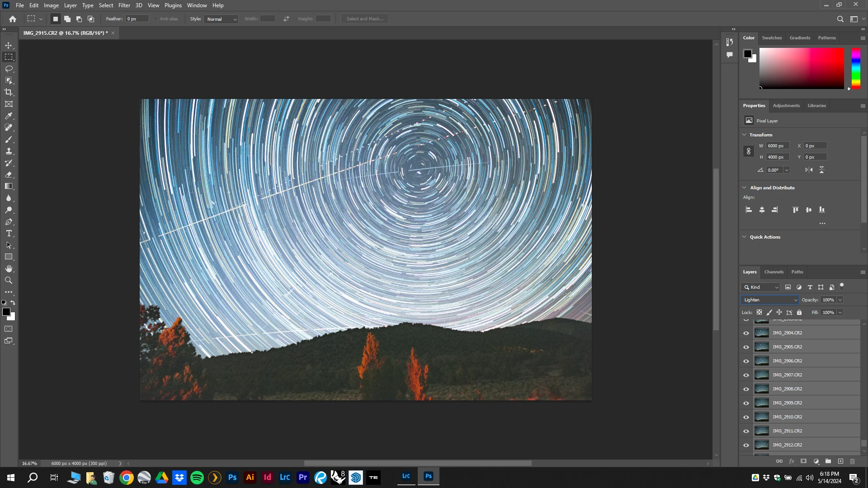Image resolution: width=868 pixels, height=488 pixels.
Task: Select the Crop tool
Action: click(9, 92)
